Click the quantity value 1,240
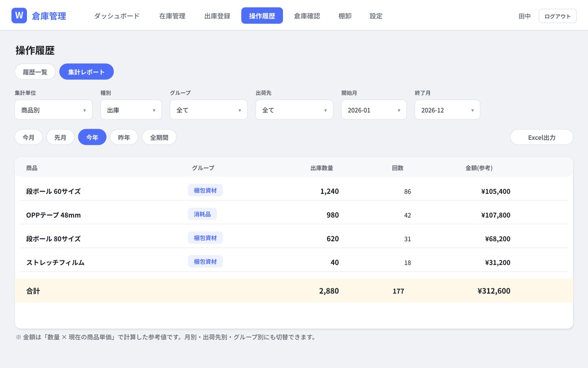The height and width of the screenshot is (368, 588). [x=330, y=191]
